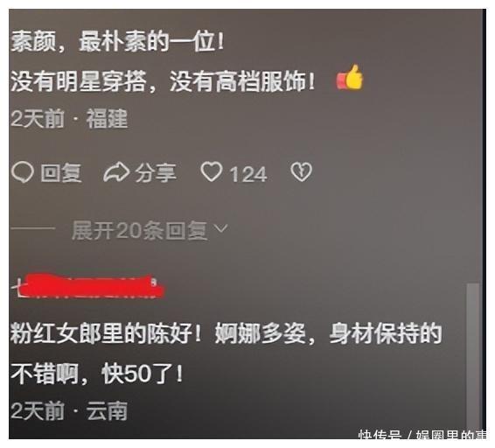
Task: Click the 124 likes count
Action: [248, 174]
